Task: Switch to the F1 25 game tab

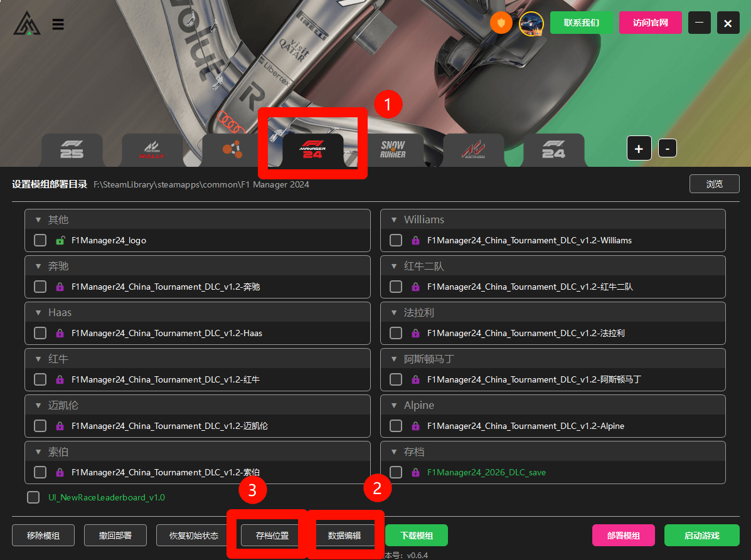Action: pos(72,150)
